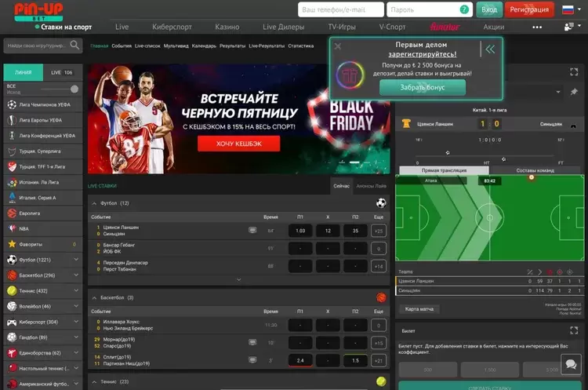Open Лига Конференций УЕФА league

pyautogui.click(x=43, y=136)
